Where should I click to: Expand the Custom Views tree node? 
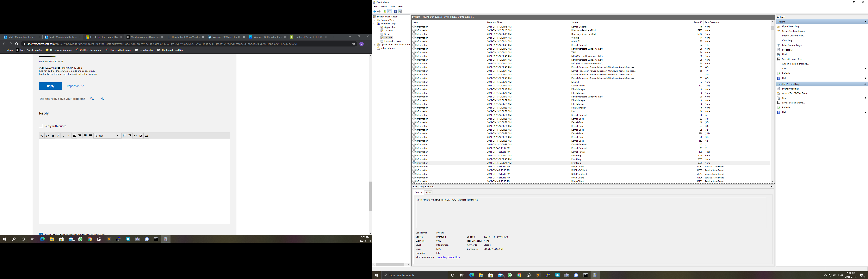pyautogui.click(x=374, y=20)
